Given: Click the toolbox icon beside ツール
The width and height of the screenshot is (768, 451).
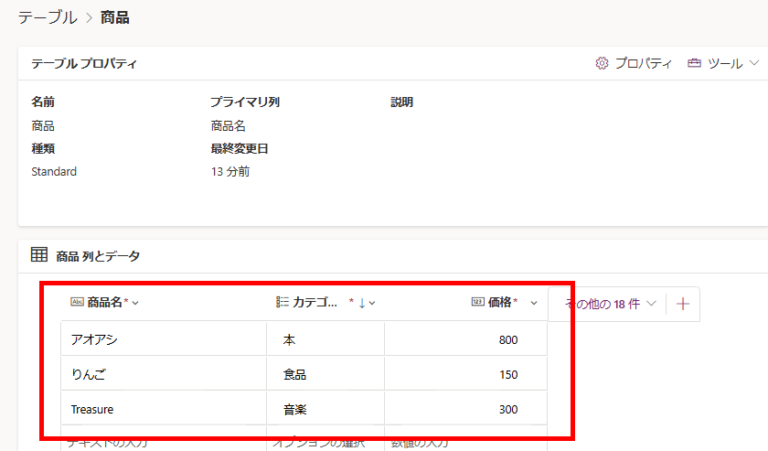Looking at the screenshot, I should [x=694, y=63].
